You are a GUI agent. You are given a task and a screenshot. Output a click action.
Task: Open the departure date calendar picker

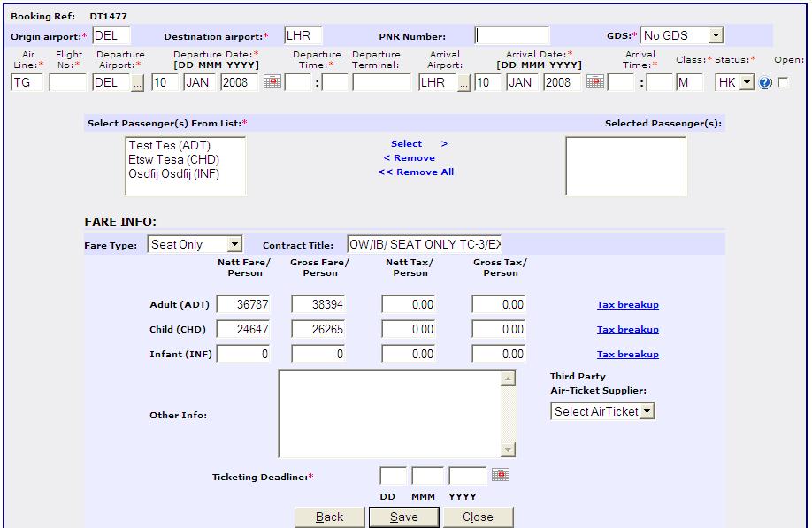point(272,82)
